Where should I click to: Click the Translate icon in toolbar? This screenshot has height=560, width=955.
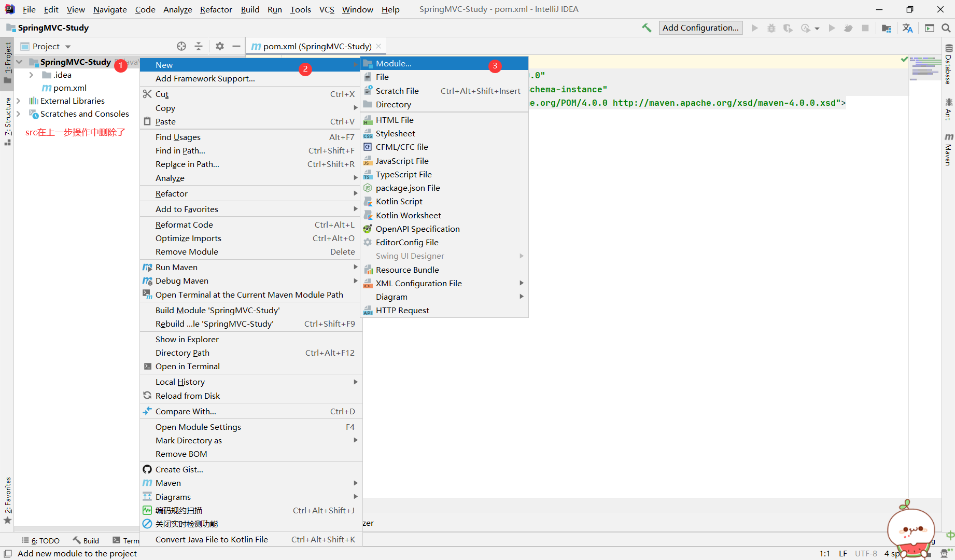coord(907,28)
